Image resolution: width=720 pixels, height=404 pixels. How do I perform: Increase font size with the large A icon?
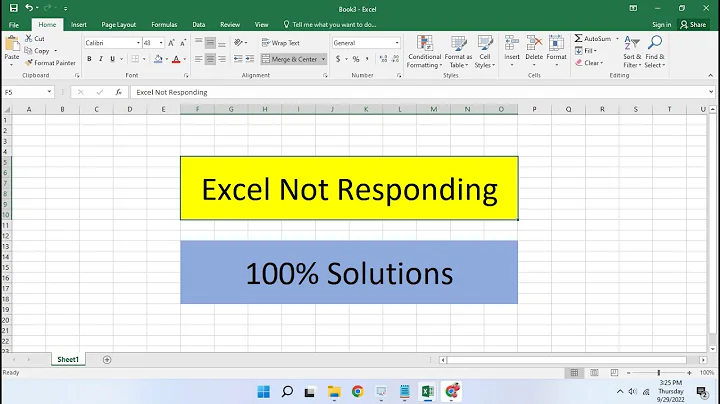[x=171, y=43]
